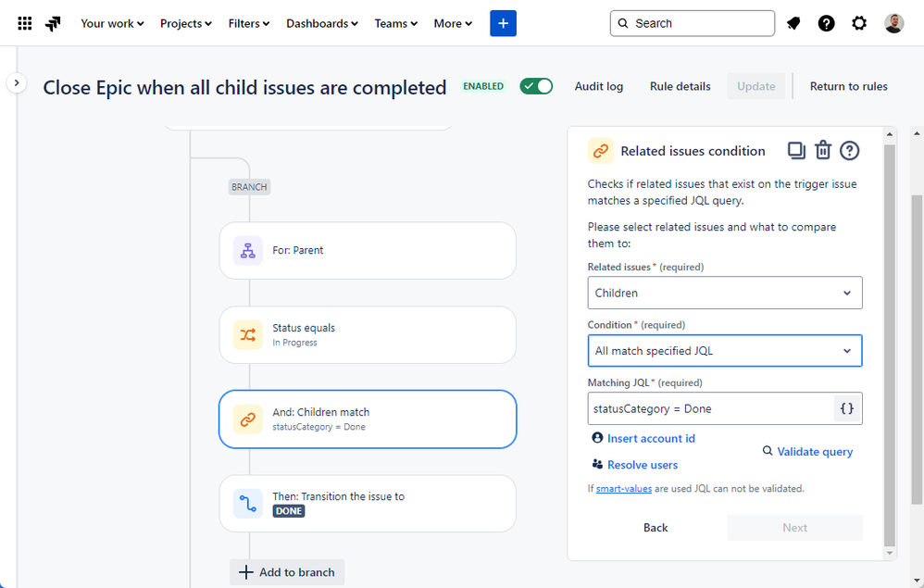Expand the left sidebar with arrow button
This screenshot has width=924, height=588.
click(x=17, y=82)
